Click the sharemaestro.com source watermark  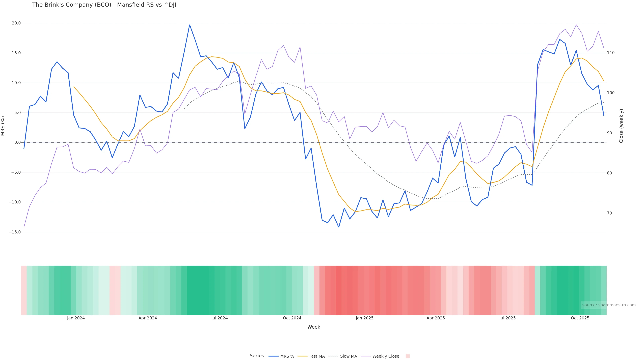click(x=608, y=305)
